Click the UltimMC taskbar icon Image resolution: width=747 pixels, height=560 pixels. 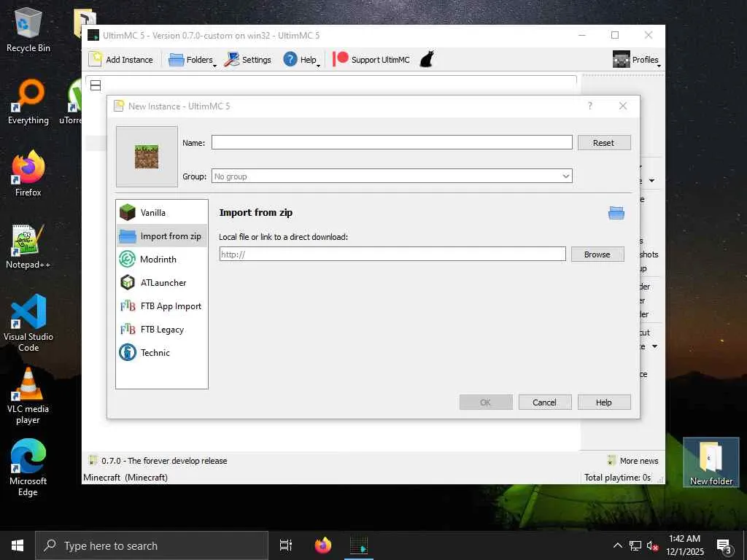359,545
